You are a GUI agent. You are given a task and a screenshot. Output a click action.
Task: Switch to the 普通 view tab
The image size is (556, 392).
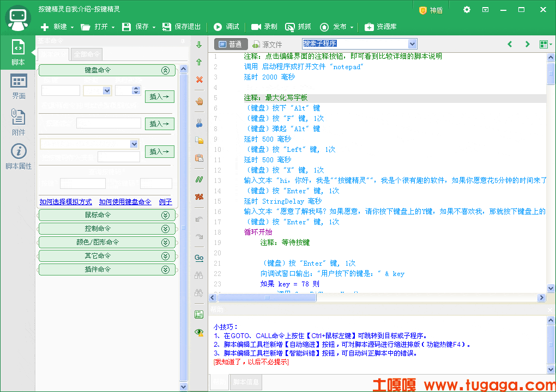tap(231, 44)
